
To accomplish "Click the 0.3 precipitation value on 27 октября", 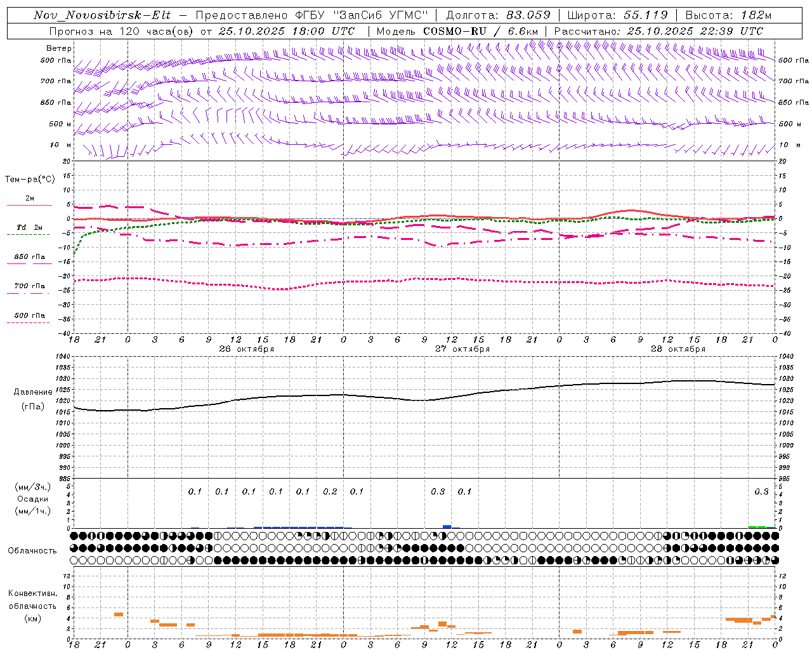I will tap(438, 492).
